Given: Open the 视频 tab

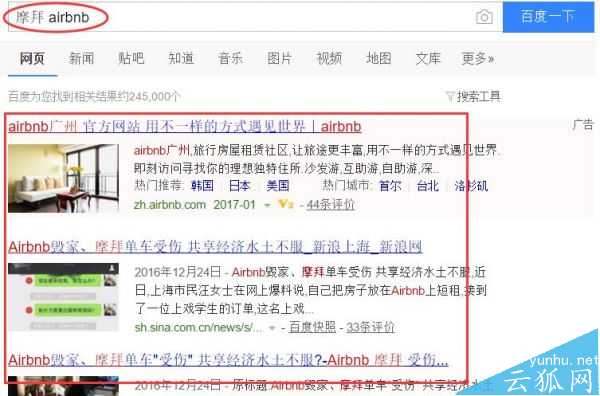Looking at the screenshot, I should click(329, 59).
